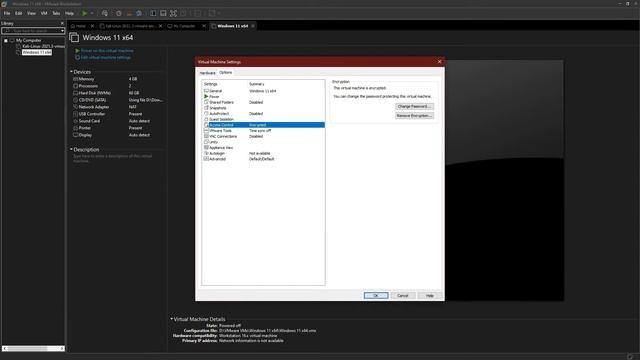The height and width of the screenshot is (360, 640).
Task: Click the Processors device icon
Action: tap(76, 86)
